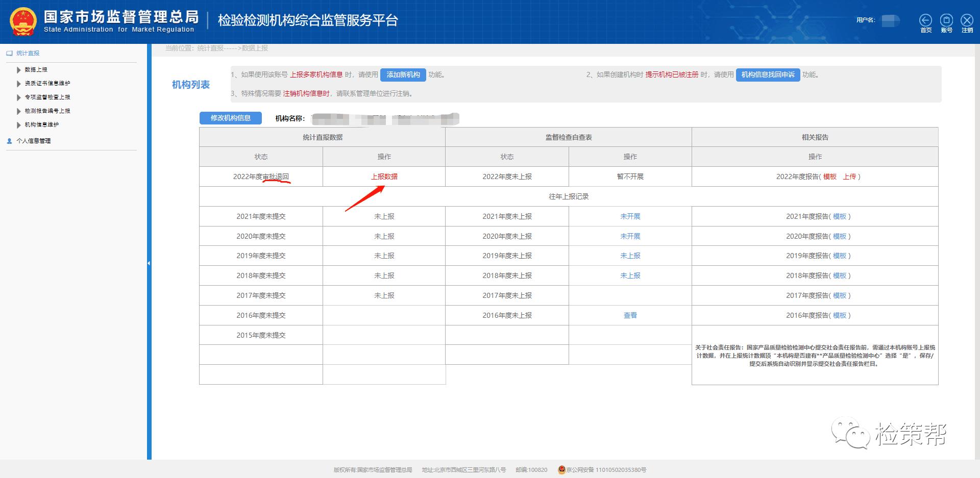Click the person icon next to 个人信息维护

[x=9, y=141]
